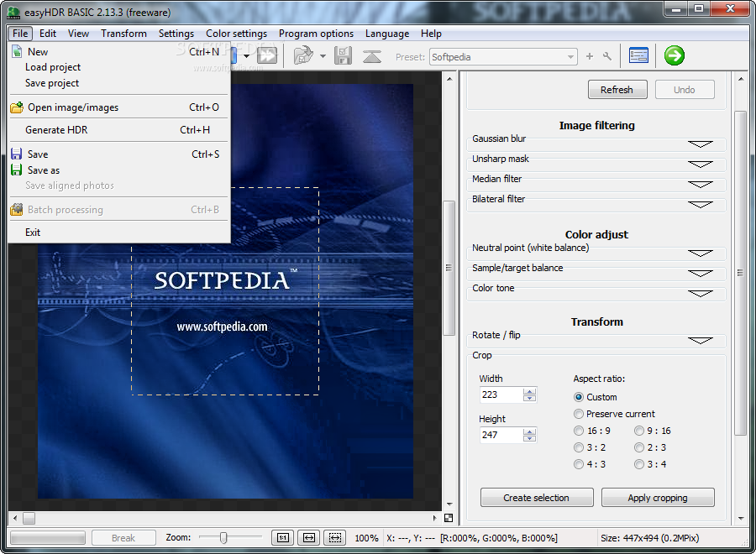Viewport: 756px width, 554px height.
Task: Expand the Gaussian blur section
Action: tap(700, 144)
